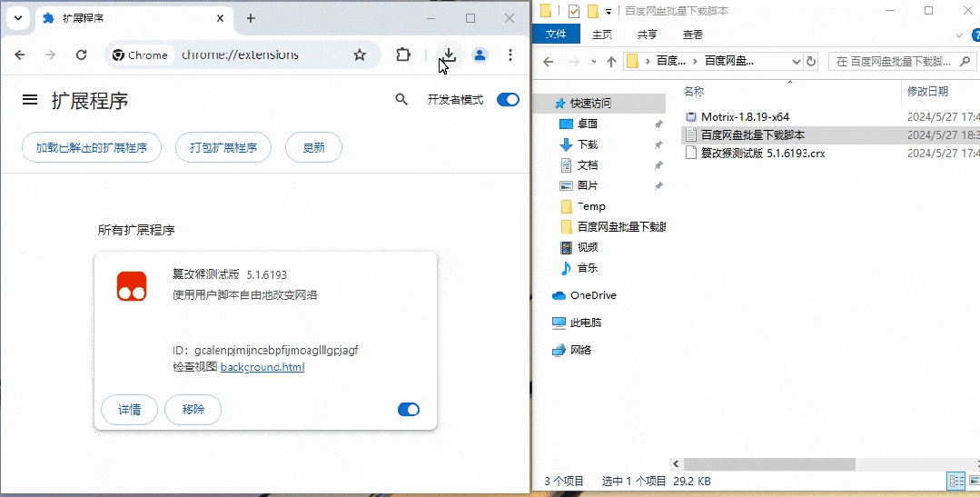980x497 pixels.
Task: Toggle 开发者模式 switch
Action: (508, 99)
